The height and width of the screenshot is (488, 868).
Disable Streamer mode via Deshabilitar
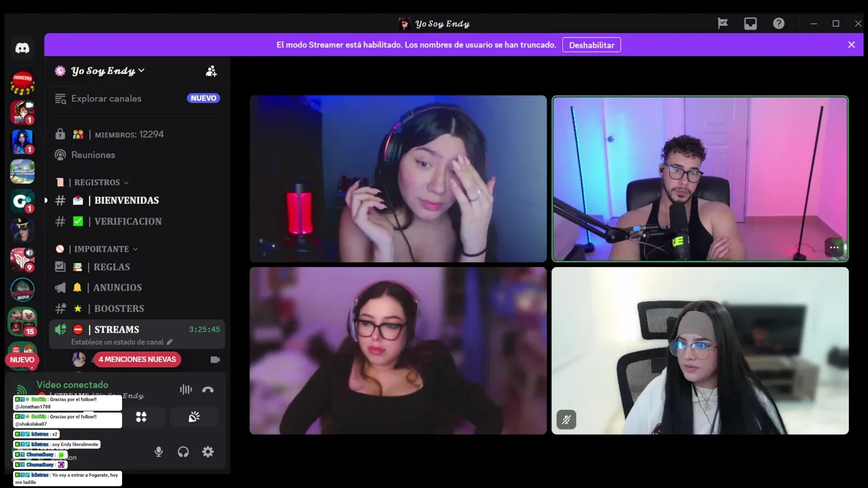click(x=591, y=45)
